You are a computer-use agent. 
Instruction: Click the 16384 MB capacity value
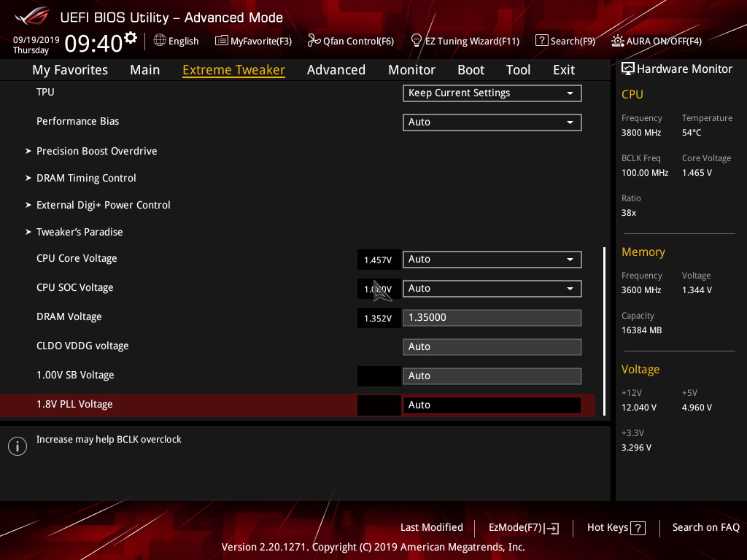pyautogui.click(x=642, y=330)
